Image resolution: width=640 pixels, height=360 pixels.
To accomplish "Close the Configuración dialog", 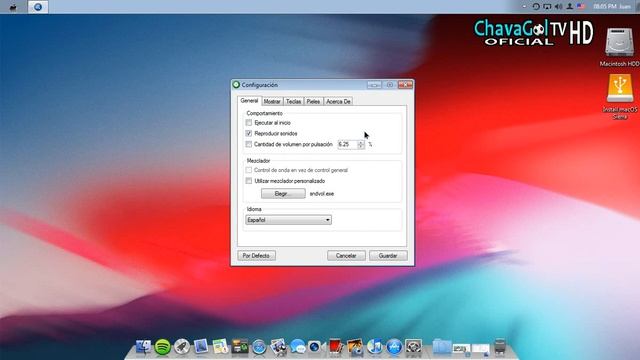I will tap(405, 84).
